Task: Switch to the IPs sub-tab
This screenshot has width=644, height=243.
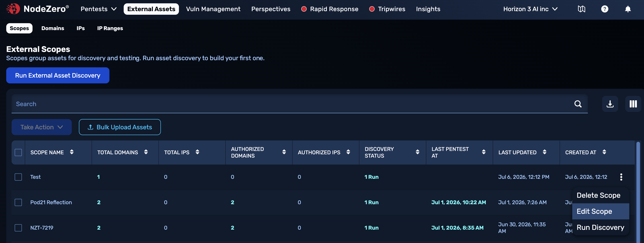Action: tap(80, 28)
